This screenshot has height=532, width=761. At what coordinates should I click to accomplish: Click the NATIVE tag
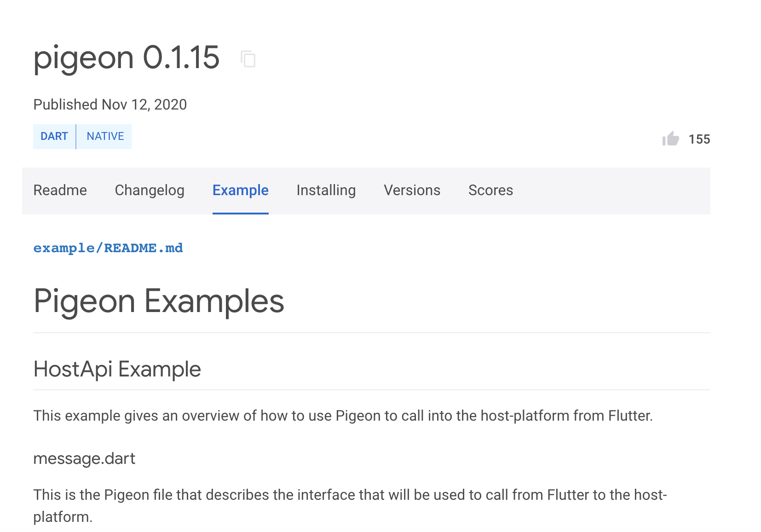pyautogui.click(x=105, y=137)
